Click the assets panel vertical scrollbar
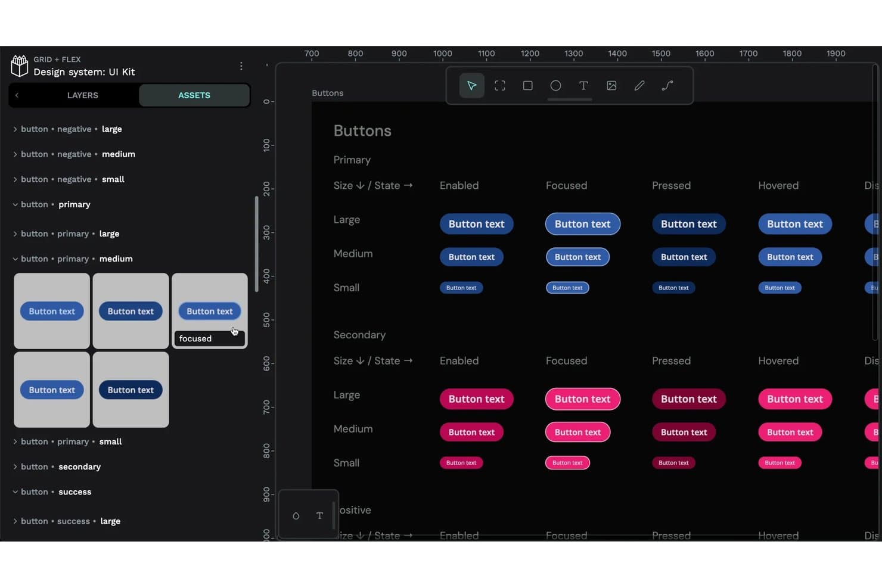The width and height of the screenshot is (882, 588). (x=256, y=244)
